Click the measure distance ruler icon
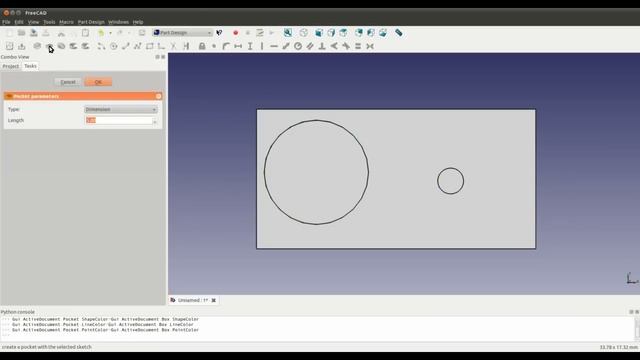 click(399, 33)
